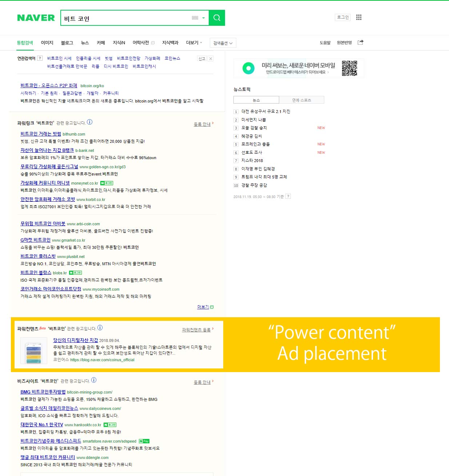This screenshot has height=476, width=449.
Task: Open the 지식백과 tab
Action: point(170,43)
